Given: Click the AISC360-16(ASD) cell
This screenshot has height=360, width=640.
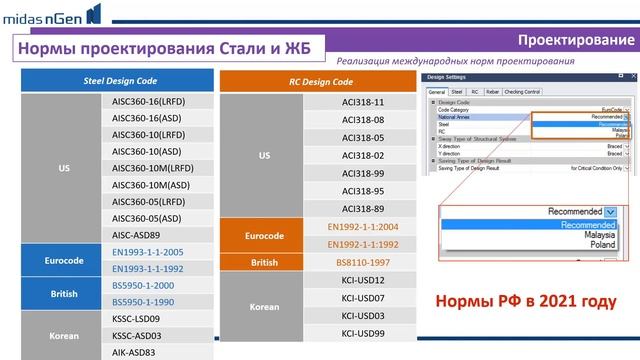Looking at the screenshot, I should pyautogui.click(x=158, y=118).
